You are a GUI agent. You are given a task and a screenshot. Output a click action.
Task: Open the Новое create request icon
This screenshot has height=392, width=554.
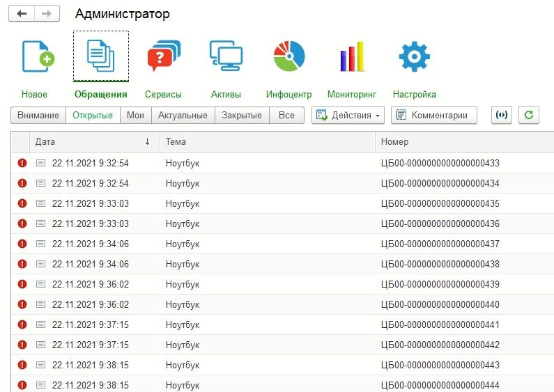point(38,56)
